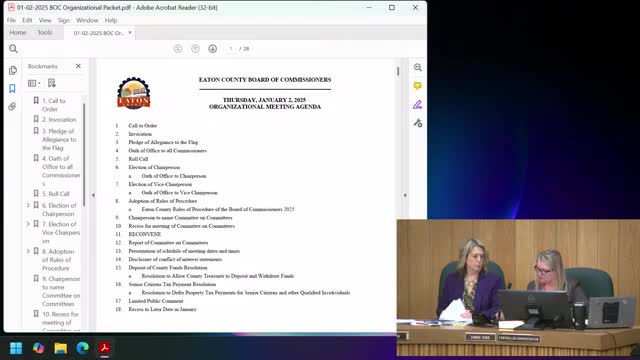
Task: Jump to '2. Invocation' bookmark
Action: point(59,120)
